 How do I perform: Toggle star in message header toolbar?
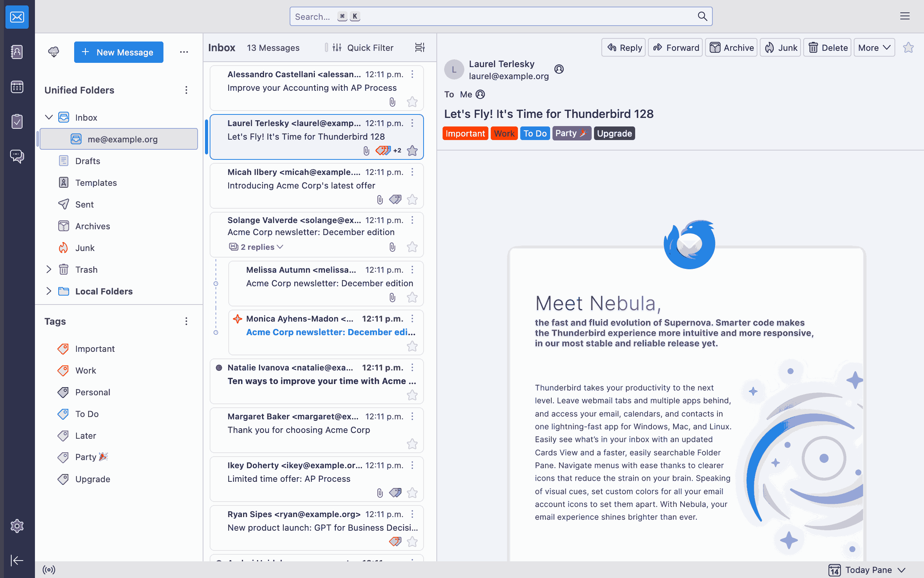click(x=908, y=47)
